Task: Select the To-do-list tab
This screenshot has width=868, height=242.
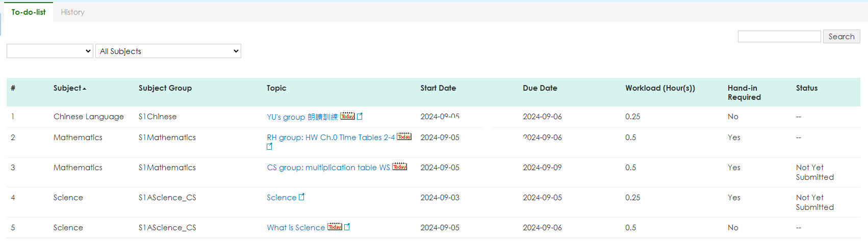Action: tap(29, 12)
